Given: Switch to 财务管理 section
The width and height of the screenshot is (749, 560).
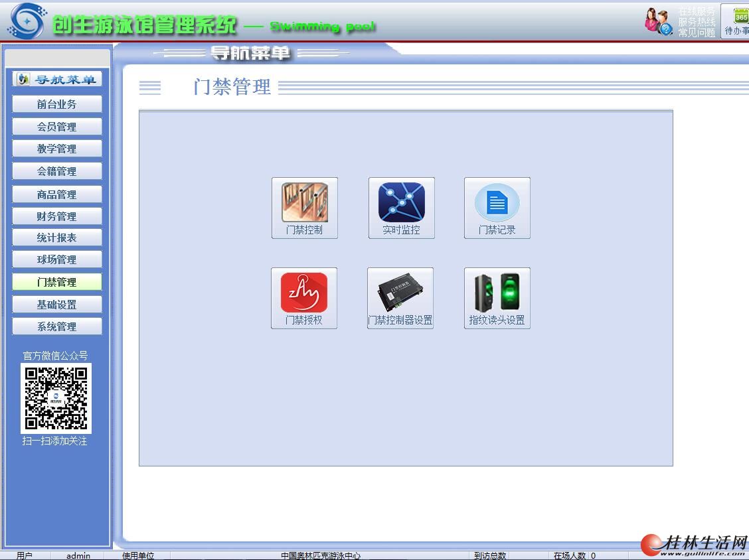Looking at the screenshot, I should click(x=57, y=216).
